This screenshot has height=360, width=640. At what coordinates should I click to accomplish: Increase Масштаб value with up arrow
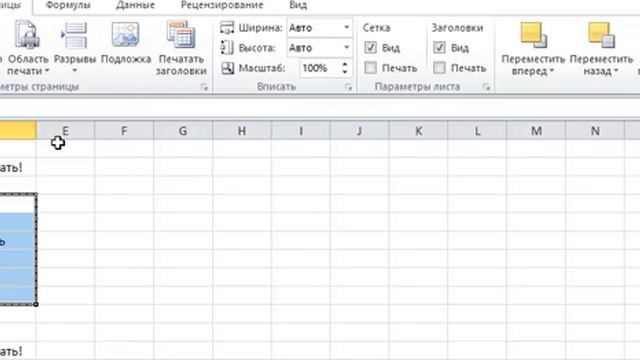click(x=345, y=64)
